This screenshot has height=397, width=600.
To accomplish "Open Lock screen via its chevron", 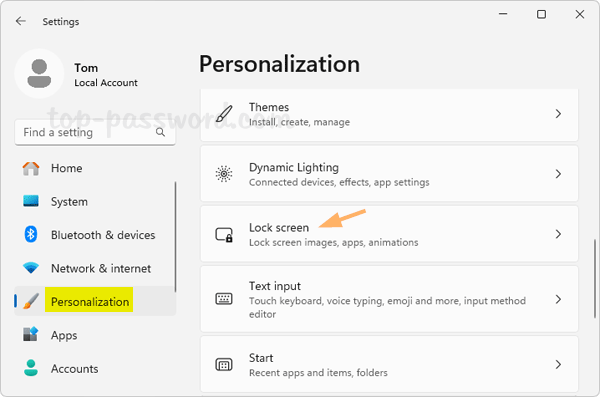I will (558, 234).
